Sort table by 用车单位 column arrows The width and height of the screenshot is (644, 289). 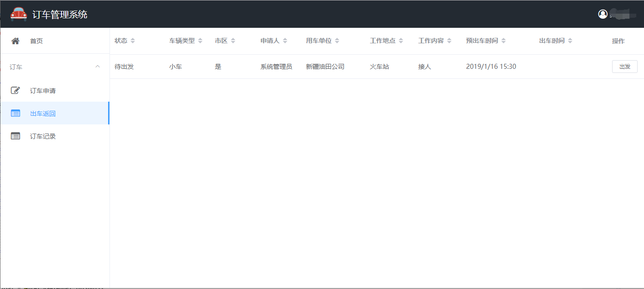[337, 41]
